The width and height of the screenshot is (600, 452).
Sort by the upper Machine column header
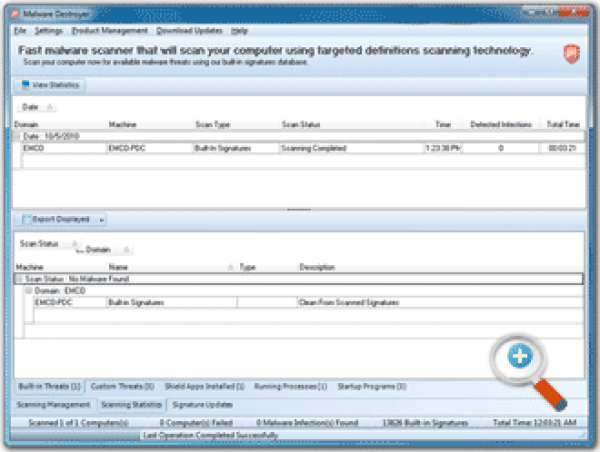pos(122,124)
